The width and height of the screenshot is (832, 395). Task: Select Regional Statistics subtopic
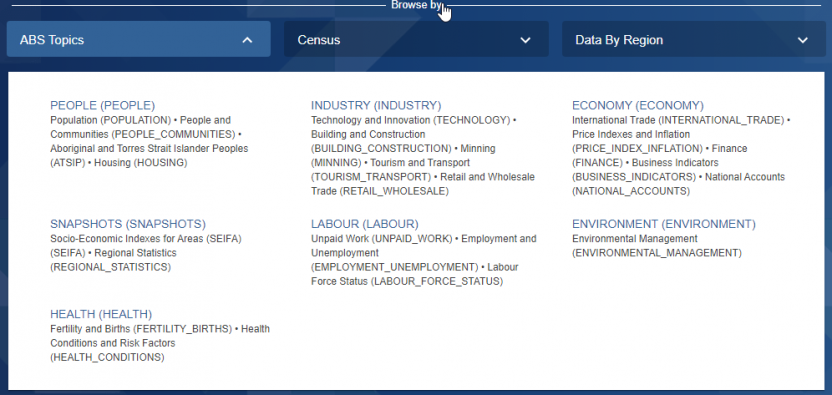pyautogui.click(x=113, y=260)
